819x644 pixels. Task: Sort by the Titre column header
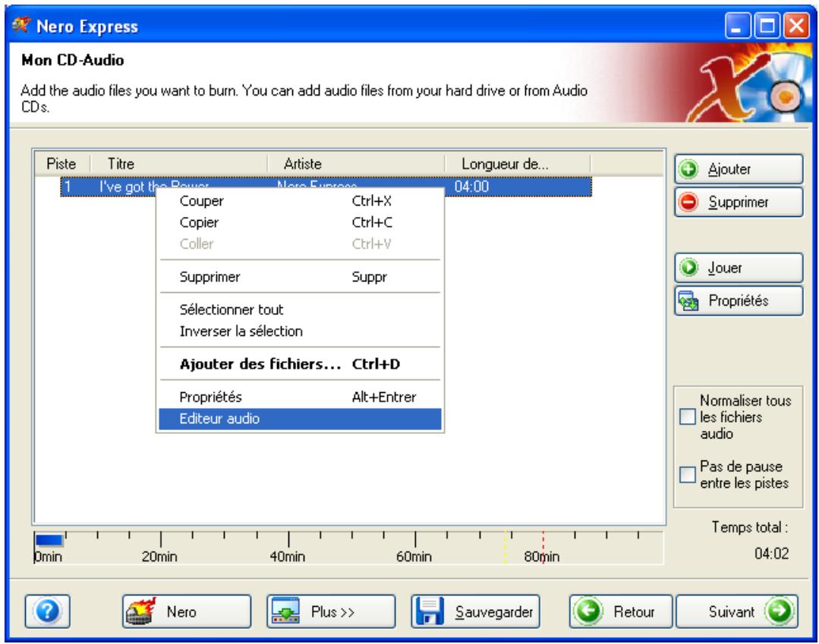coord(179,164)
